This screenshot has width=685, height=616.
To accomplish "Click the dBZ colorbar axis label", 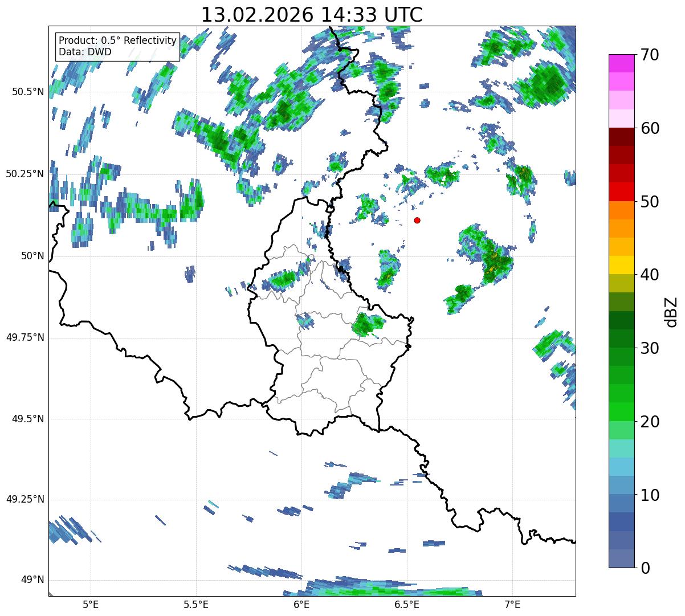I will tap(672, 312).
